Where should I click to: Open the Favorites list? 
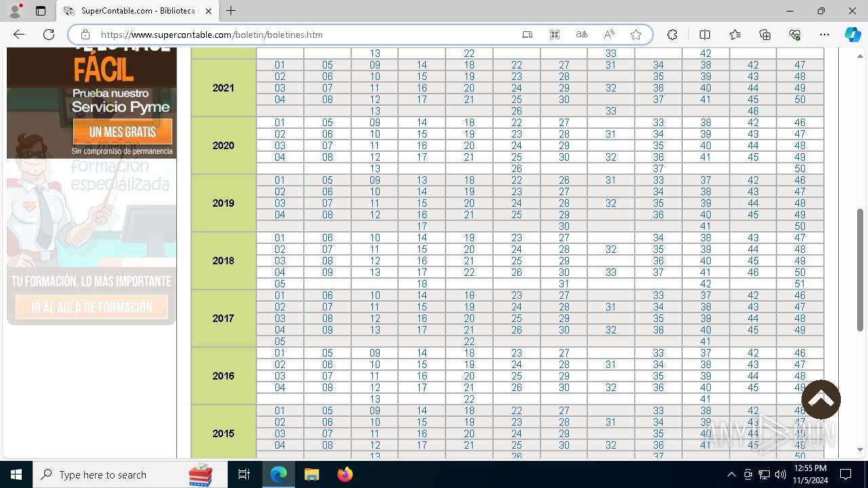(x=735, y=35)
